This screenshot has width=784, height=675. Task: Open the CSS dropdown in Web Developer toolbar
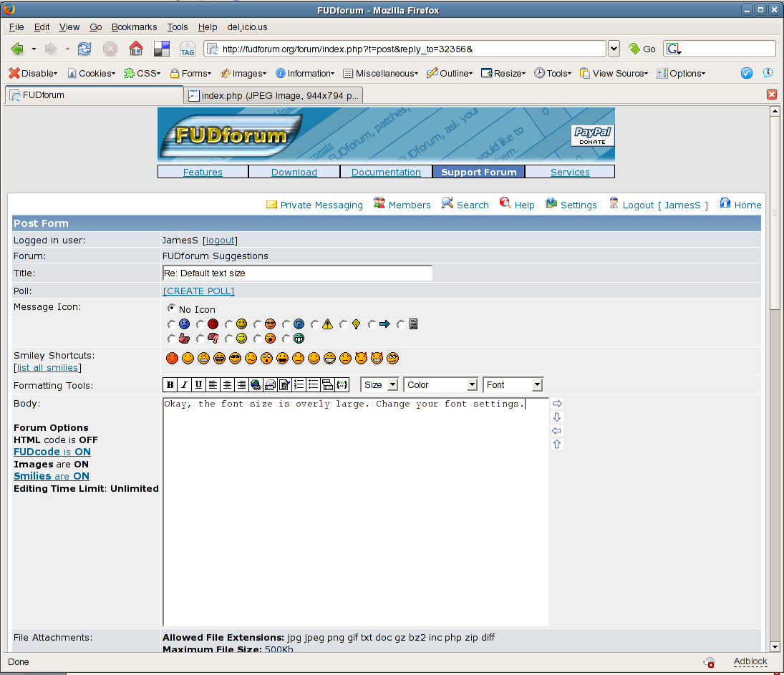(x=142, y=74)
